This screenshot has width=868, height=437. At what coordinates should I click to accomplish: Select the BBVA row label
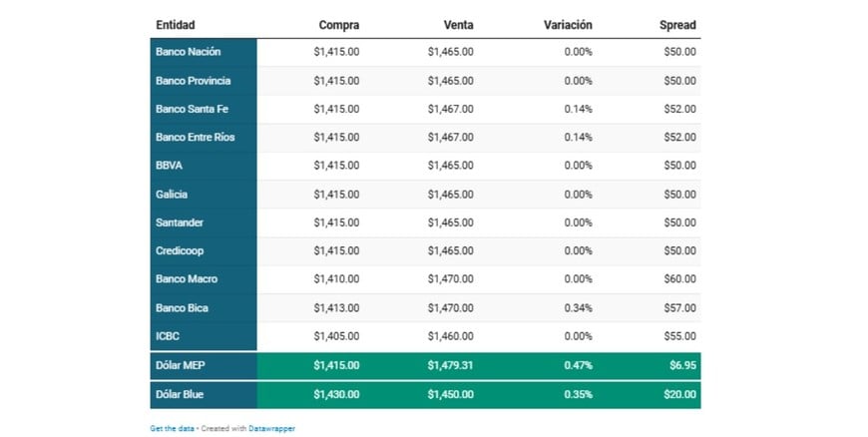170,166
